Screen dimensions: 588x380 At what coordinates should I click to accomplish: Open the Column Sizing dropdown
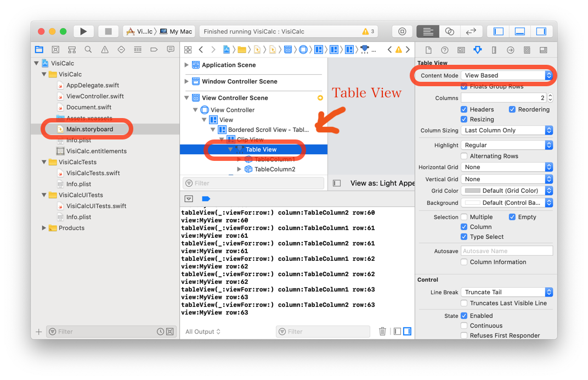pyautogui.click(x=507, y=130)
